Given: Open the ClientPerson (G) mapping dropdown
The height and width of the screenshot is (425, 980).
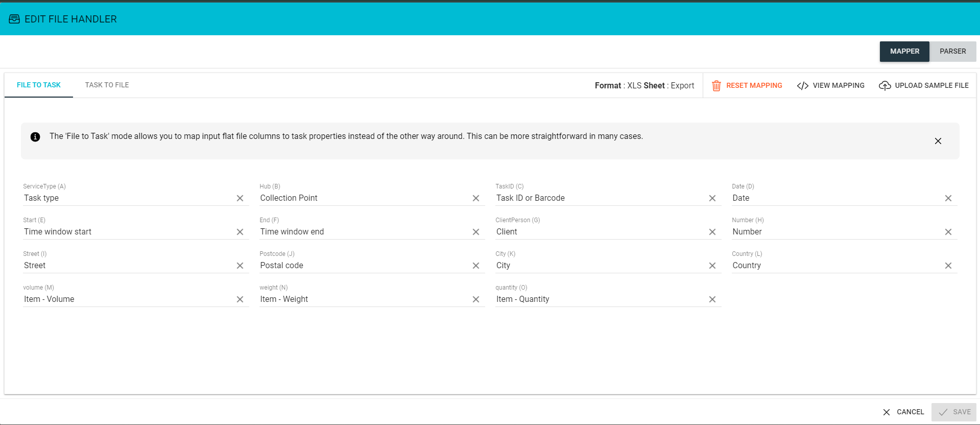Looking at the screenshot, I should [x=600, y=232].
